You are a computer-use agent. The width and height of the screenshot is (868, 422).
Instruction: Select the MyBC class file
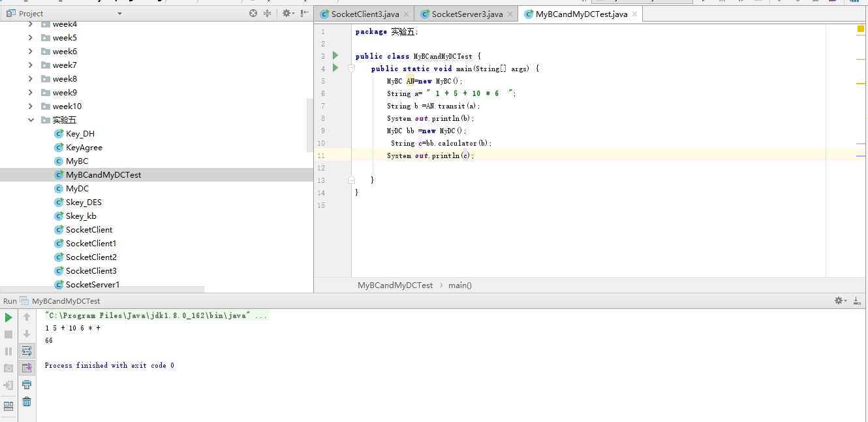click(x=77, y=161)
